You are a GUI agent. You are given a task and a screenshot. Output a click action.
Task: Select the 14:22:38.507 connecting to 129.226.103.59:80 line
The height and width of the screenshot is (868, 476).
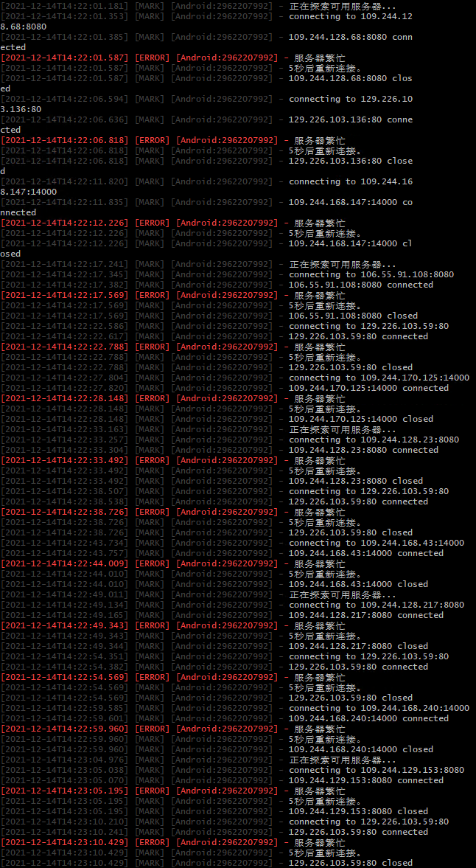(x=225, y=492)
